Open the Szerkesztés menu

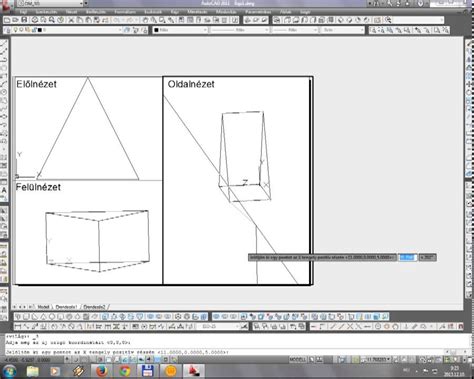tap(46, 12)
